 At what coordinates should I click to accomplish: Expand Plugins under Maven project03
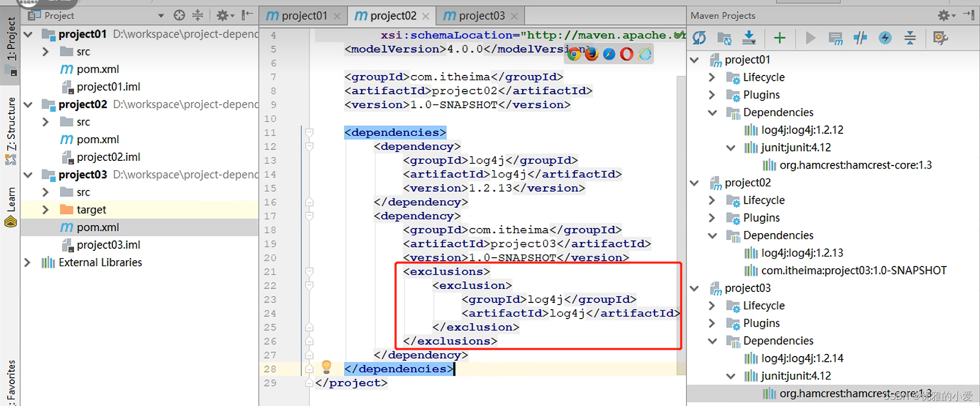[x=712, y=323]
